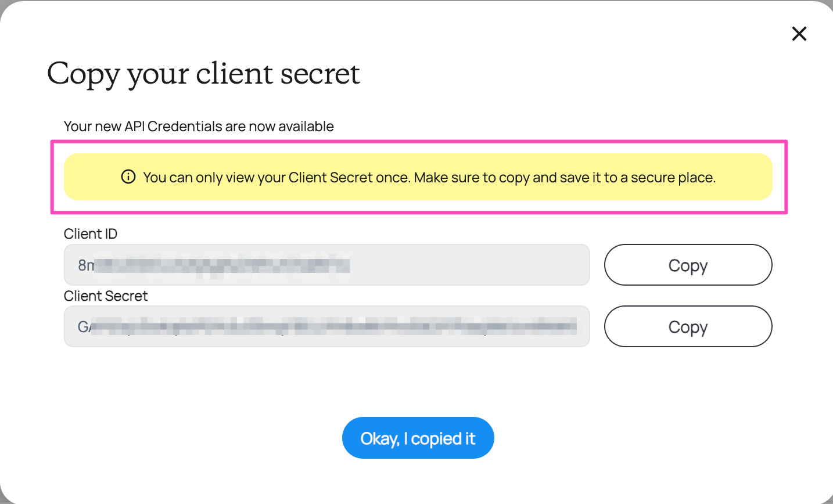
Task: Select the circled i symbol before the warning text
Action: tap(128, 177)
